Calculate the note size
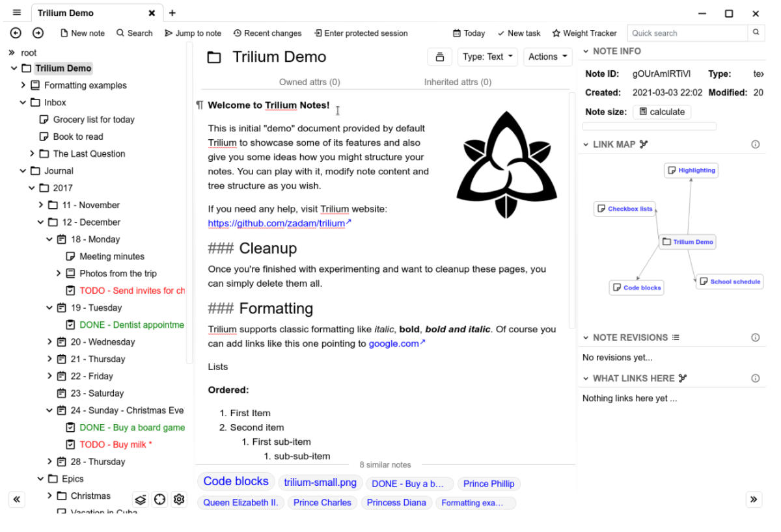The width and height of the screenshot is (781, 532). [x=662, y=112]
